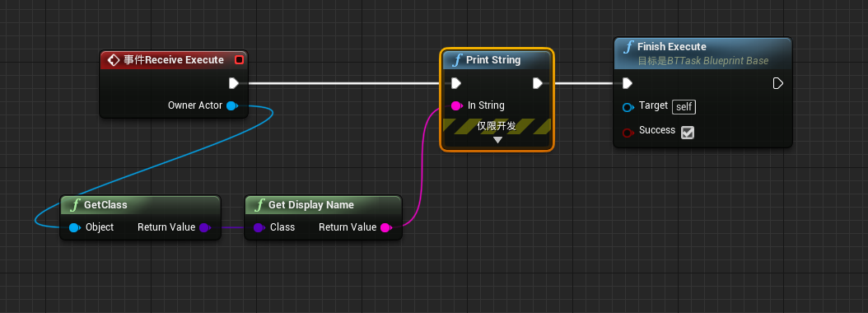Click Receive Execute's white exec output pin

point(234,83)
